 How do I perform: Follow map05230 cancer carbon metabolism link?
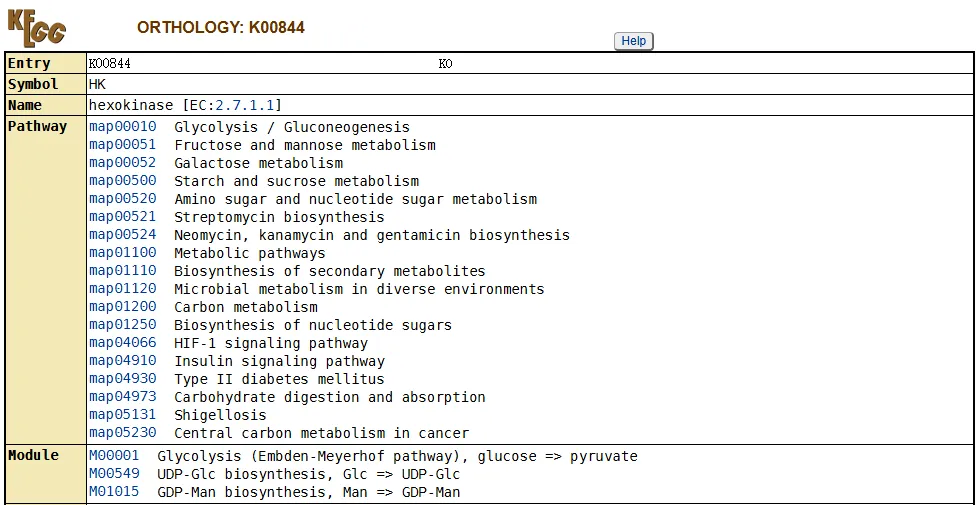[122, 433]
